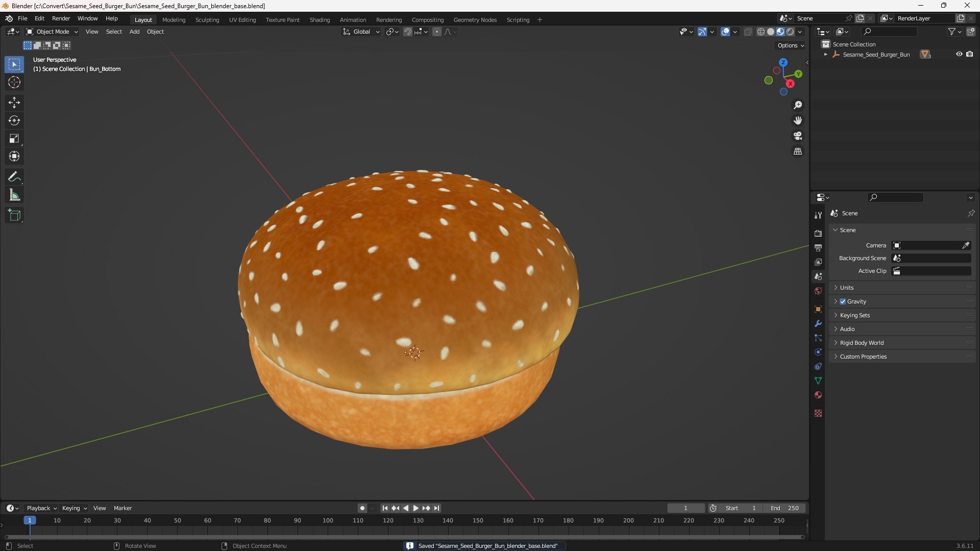The image size is (980, 551).
Task: Activate the Rotate tool
Action: (14, 120)
